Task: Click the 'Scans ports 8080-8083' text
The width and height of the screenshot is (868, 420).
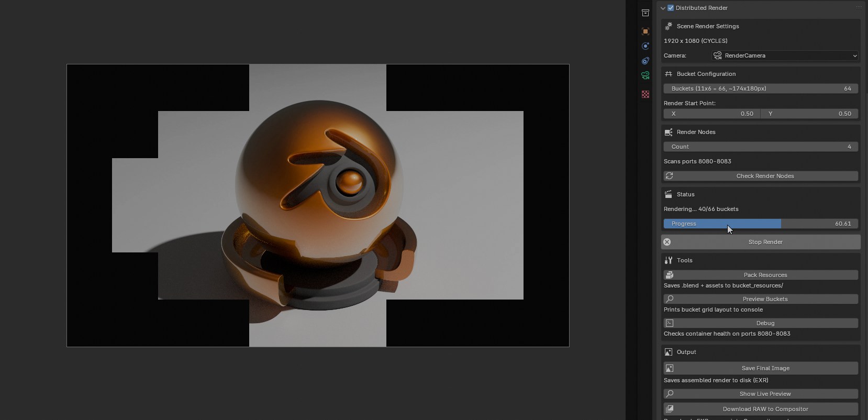Action: [697, 161]
